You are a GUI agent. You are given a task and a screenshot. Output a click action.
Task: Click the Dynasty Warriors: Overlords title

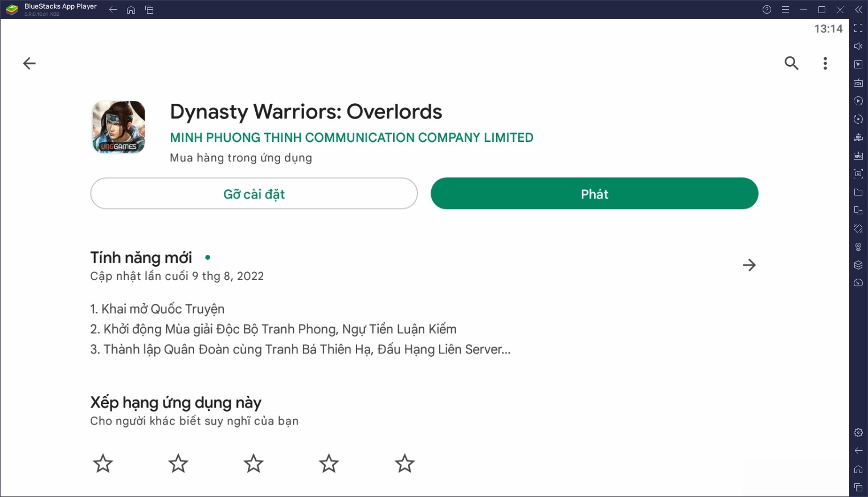pyautogui.click(x=306, y=112)
